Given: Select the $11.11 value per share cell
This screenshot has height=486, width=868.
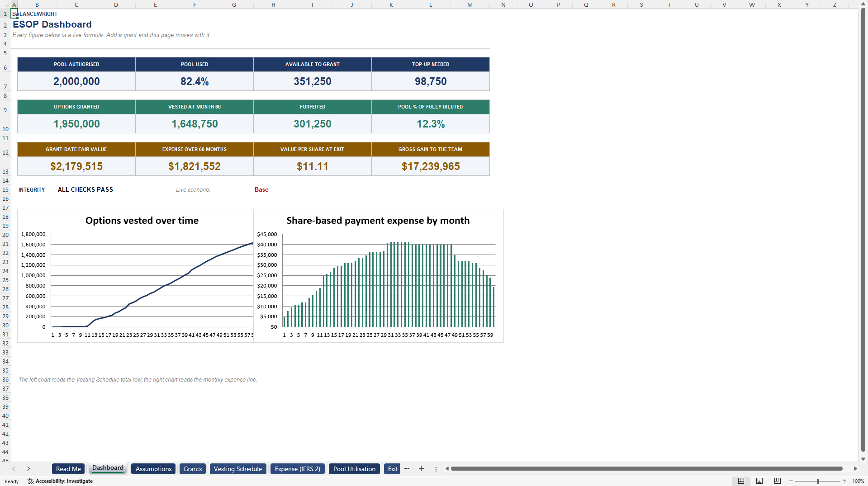Looking at the screenshot, I should pos(313,166).
